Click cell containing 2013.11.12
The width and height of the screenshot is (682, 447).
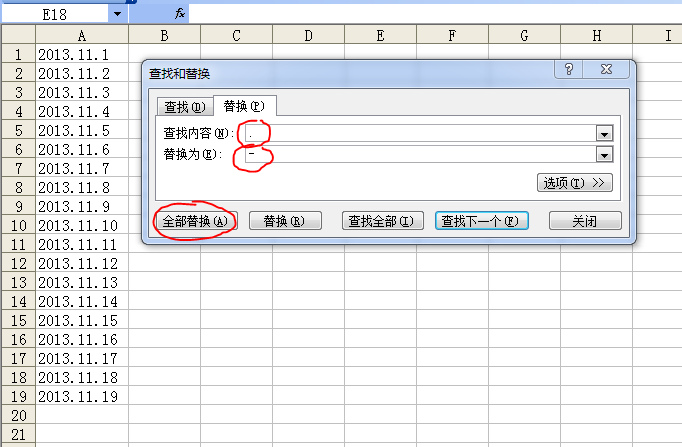click(x=82, y=263)
